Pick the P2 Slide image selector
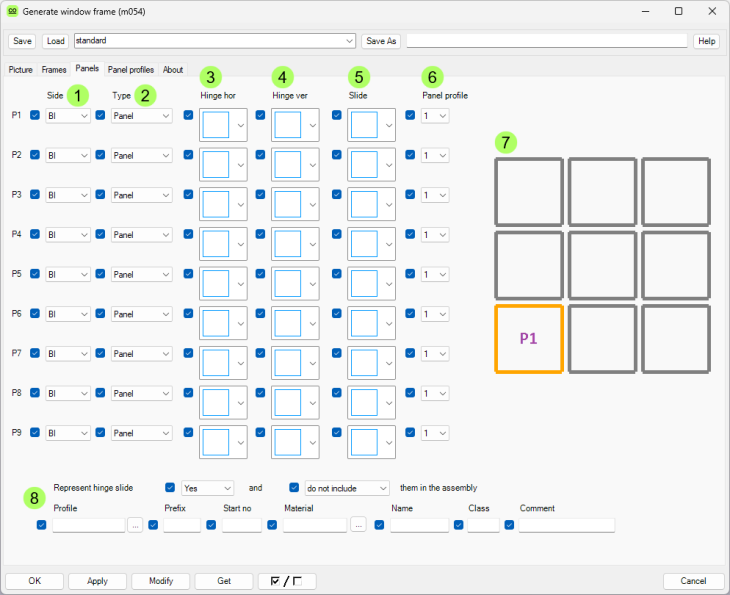 click(371, 164)
